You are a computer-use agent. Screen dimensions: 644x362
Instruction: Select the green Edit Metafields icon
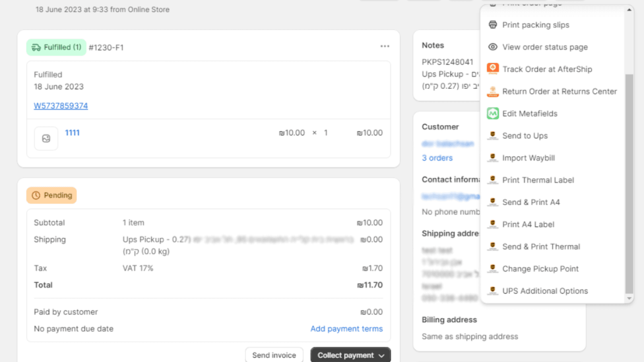coord(493,113)
